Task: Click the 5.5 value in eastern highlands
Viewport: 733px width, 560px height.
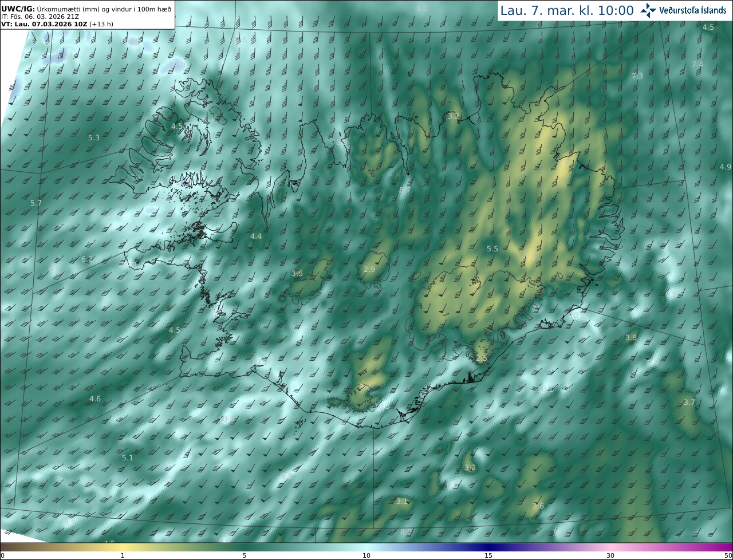Action: click(492, 249)
